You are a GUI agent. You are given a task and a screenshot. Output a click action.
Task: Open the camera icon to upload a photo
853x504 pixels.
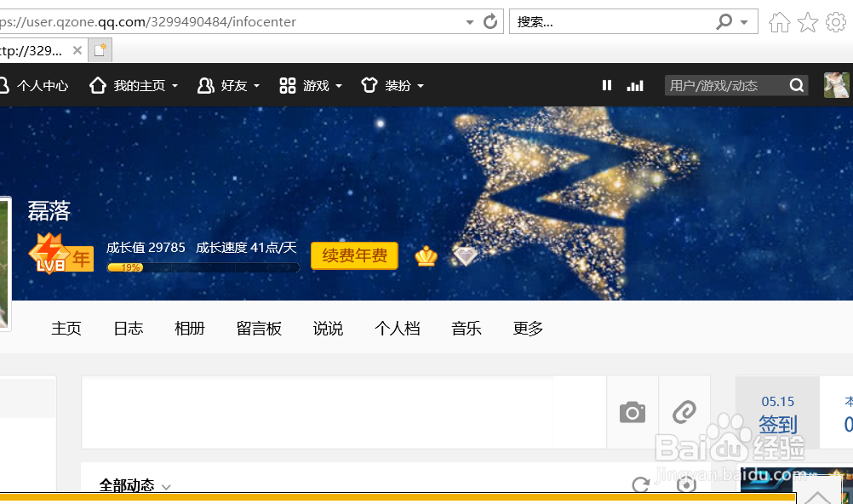tap(632, 411)
